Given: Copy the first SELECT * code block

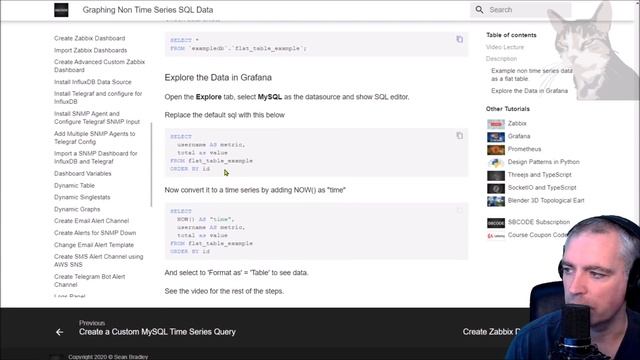Looking at the screenshot, I should pos(460,40).
